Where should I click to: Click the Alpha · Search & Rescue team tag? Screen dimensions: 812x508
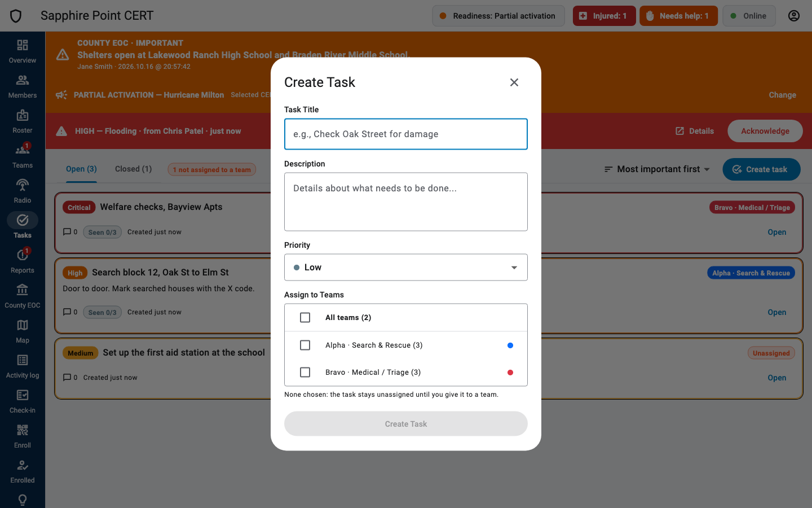751,273
